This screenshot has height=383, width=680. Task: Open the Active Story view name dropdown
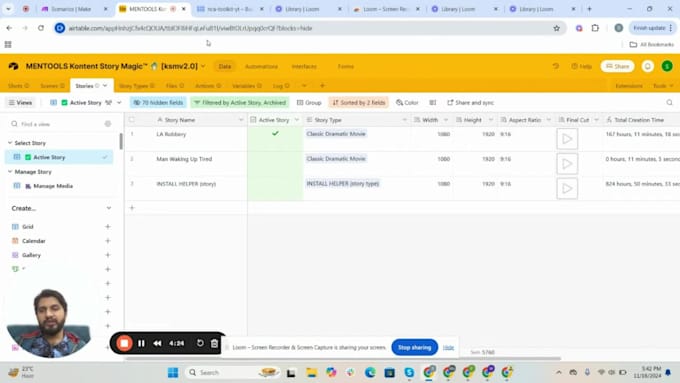tap(119, 103)
